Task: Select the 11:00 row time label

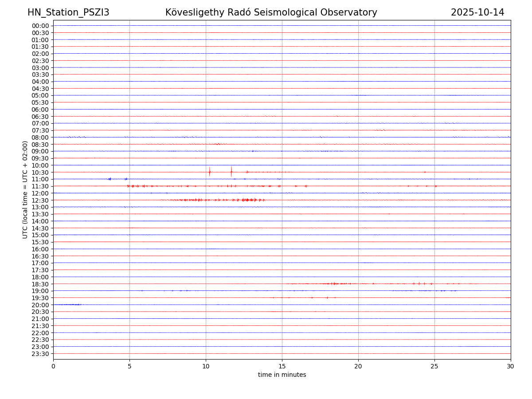Action: [x=40, y=179]
